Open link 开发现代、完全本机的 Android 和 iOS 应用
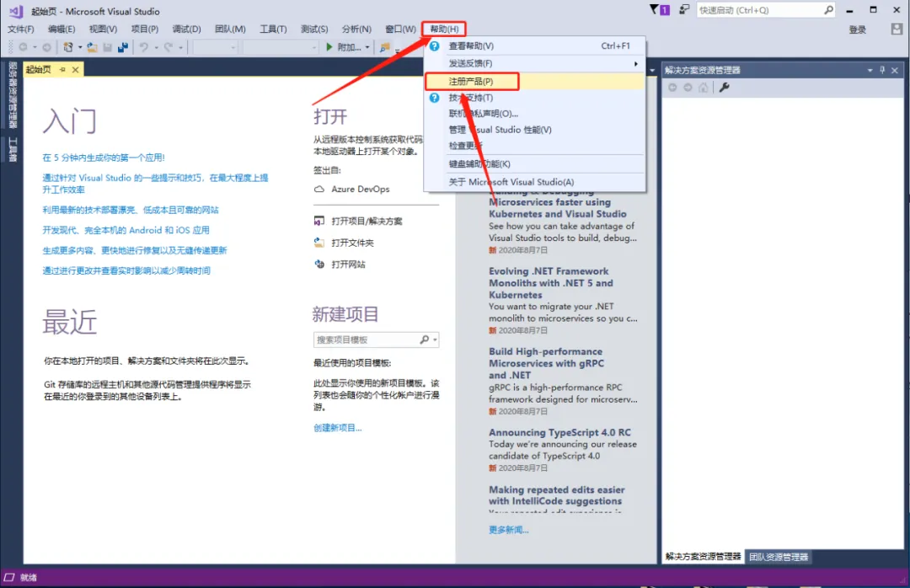910x588 pixels. [x=126, y=230]
